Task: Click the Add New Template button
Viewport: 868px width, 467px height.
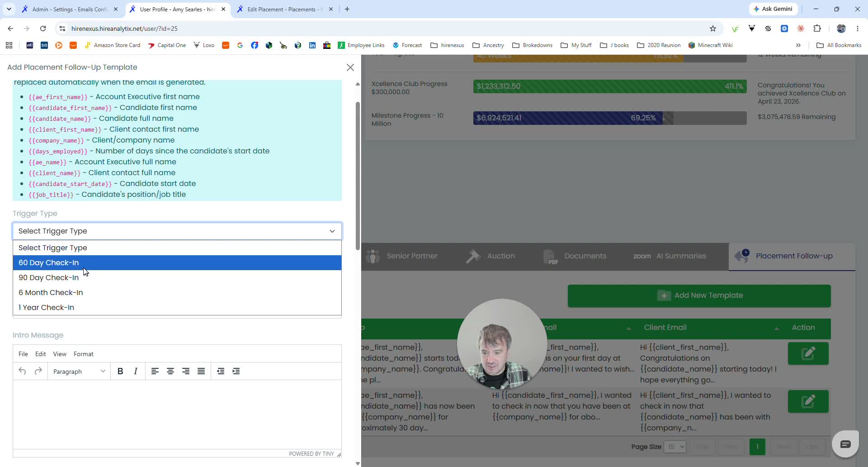Action: click(699, 295)
